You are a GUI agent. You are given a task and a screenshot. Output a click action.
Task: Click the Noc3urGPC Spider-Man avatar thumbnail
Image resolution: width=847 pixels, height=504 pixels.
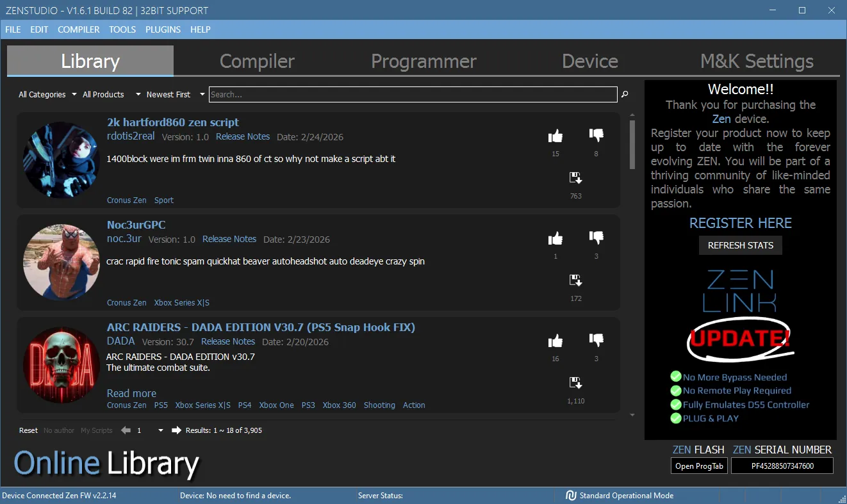62,262
